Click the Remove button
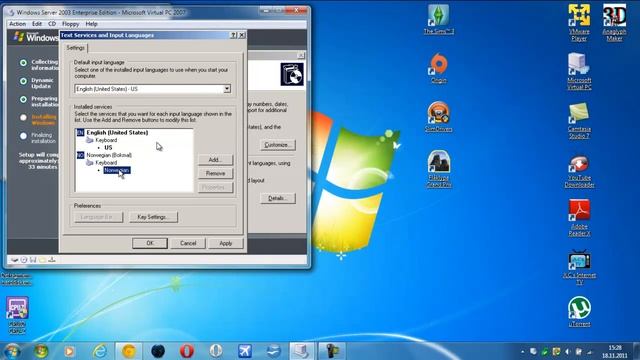Screen dimensions: 640x360 pos(215,173)
